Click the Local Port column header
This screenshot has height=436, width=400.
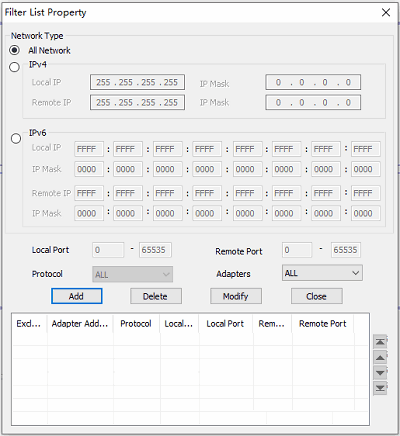point(225,324)
